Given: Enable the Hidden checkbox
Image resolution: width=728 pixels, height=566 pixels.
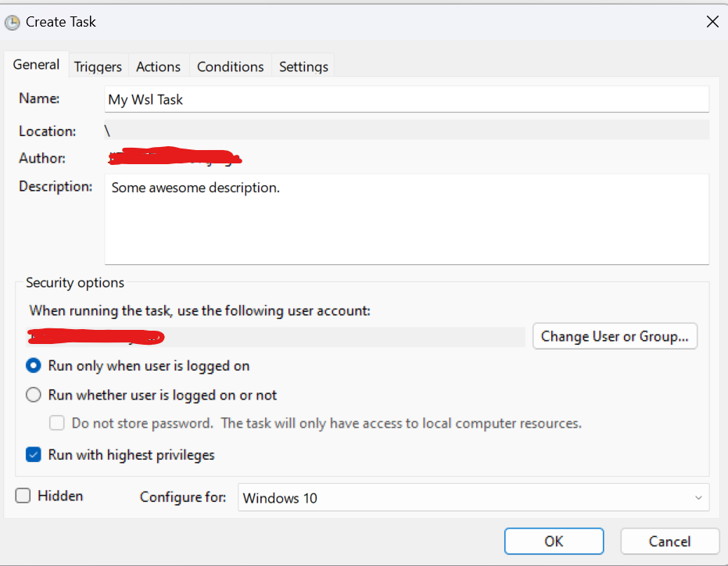Looking at the screenshot, I should [x=23, y=496].
